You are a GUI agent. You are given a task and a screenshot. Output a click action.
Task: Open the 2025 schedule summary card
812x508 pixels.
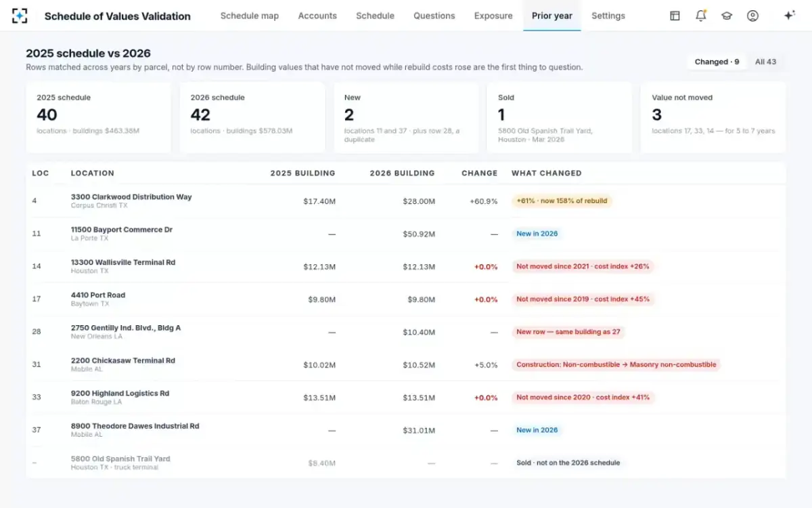coord(98,117)
